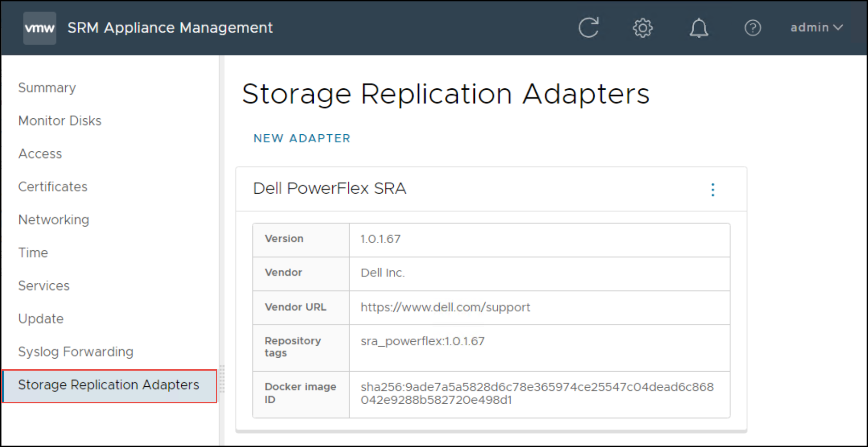Open the Update page

click(x=41, y=319)
